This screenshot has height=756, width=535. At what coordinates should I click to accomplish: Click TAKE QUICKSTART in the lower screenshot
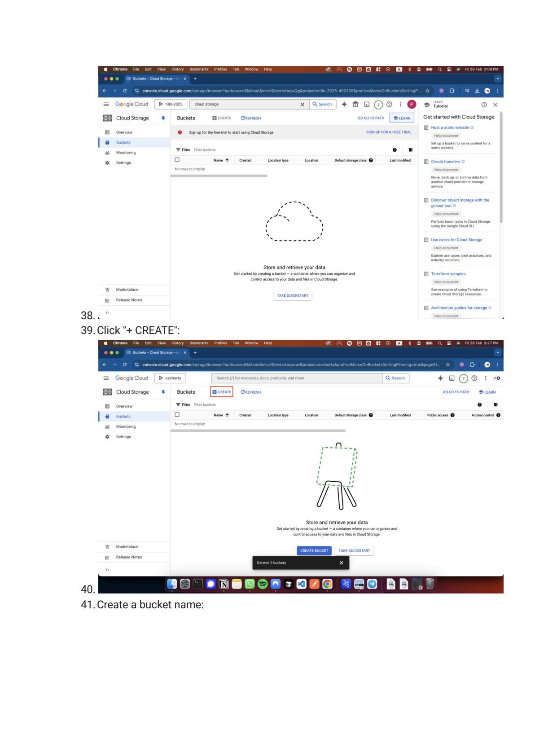point(354,550)
